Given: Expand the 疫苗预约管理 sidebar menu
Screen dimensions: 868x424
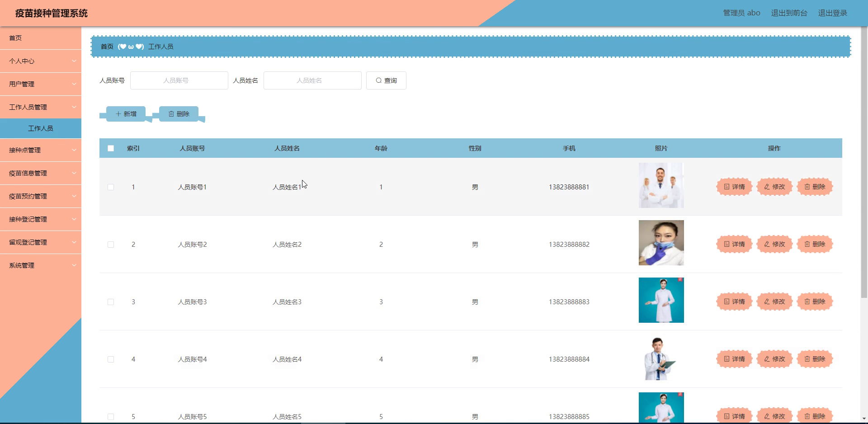Looking at the screenshot, I should point(41,196).
